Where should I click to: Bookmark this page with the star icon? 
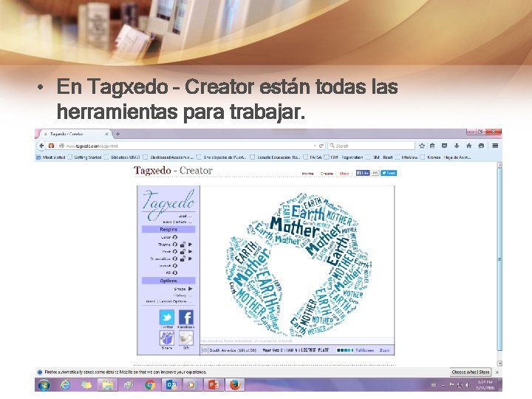[422, 146]
